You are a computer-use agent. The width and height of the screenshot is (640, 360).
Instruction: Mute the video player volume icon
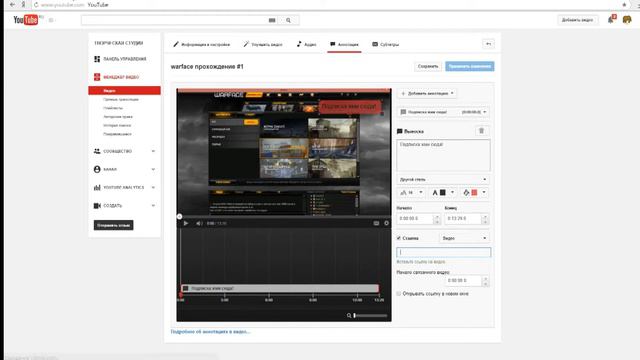[199, 223]
